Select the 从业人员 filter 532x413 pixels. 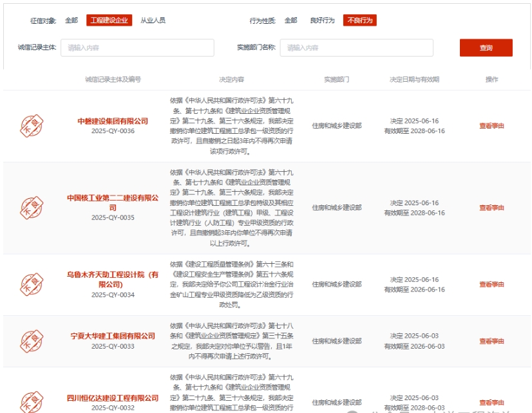click(153, 21)
